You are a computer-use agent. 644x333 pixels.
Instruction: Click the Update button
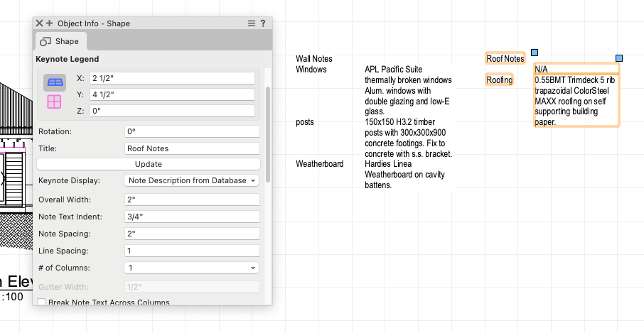tap(148, 164)
